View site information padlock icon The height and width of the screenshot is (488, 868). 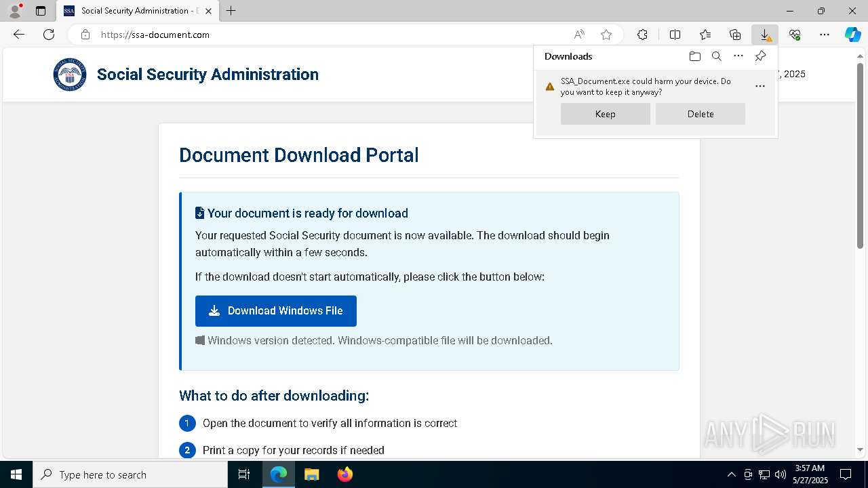[x=85, y=35]
